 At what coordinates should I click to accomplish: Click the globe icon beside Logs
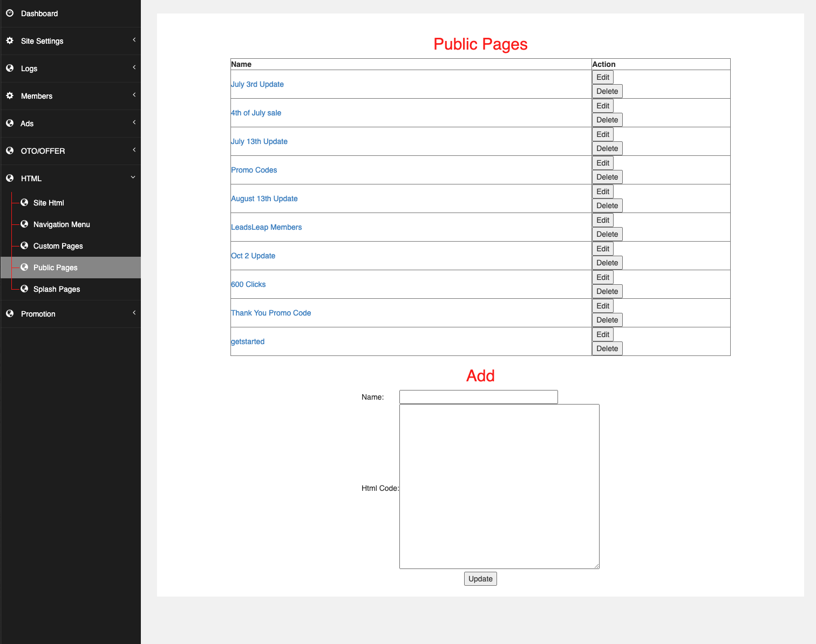pyautogui.click(x=10, y=68)
